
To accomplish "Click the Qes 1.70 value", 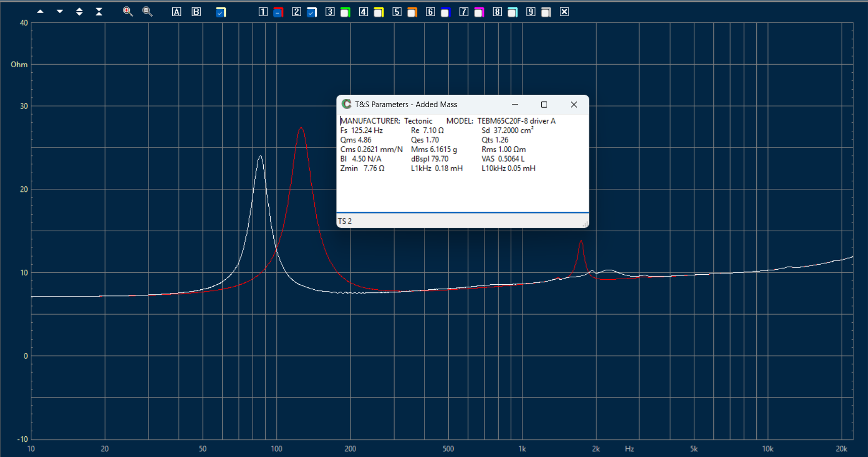I will pyautogui.click(x=425, y=140).
